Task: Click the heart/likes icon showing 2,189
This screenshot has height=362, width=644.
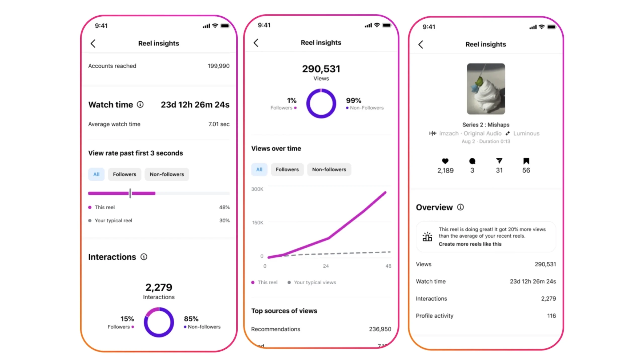Action: pos(445,161)
